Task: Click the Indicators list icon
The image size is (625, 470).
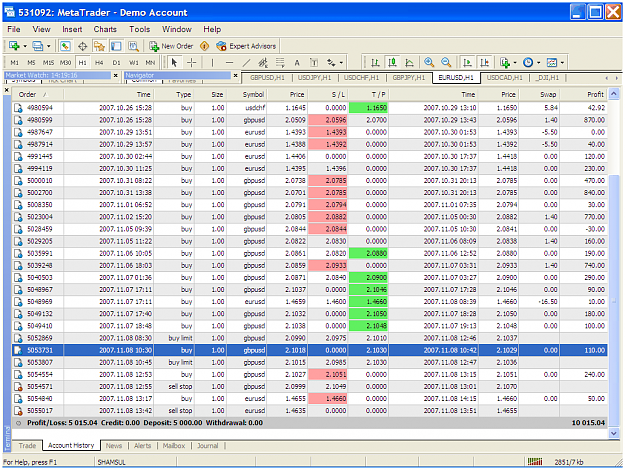Action: (505, 63)
